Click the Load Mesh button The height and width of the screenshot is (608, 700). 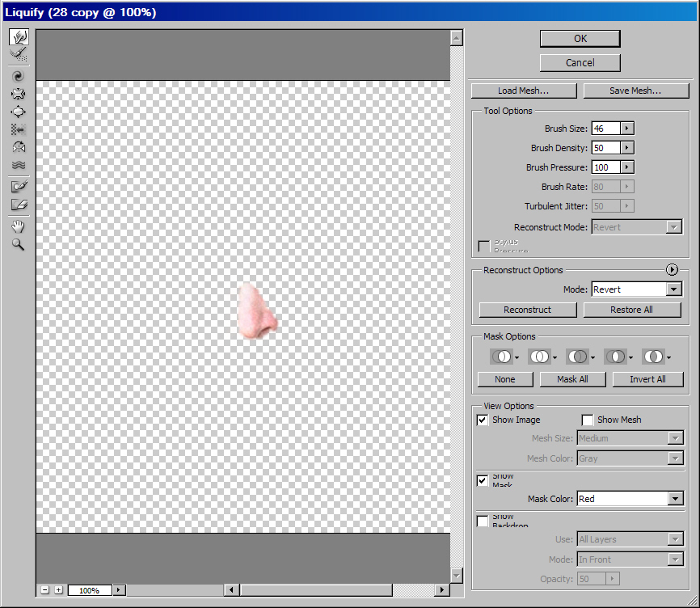point(524,91)
